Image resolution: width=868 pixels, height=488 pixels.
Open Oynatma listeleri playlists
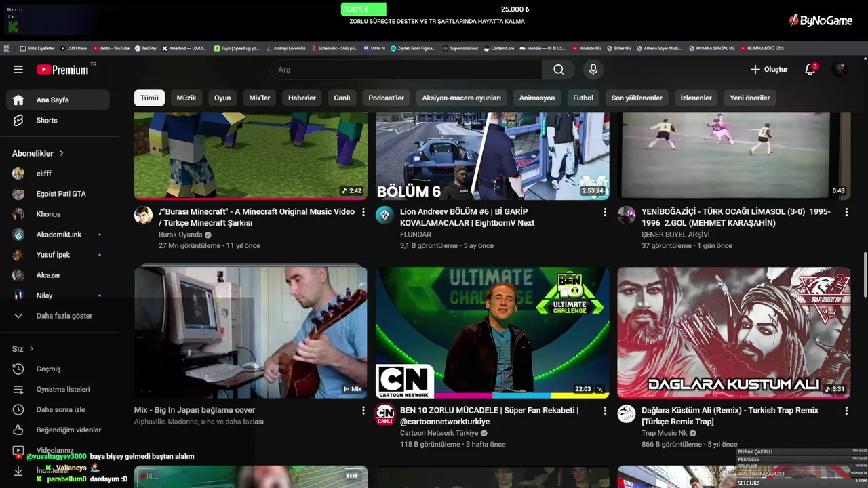coord(58,389)
